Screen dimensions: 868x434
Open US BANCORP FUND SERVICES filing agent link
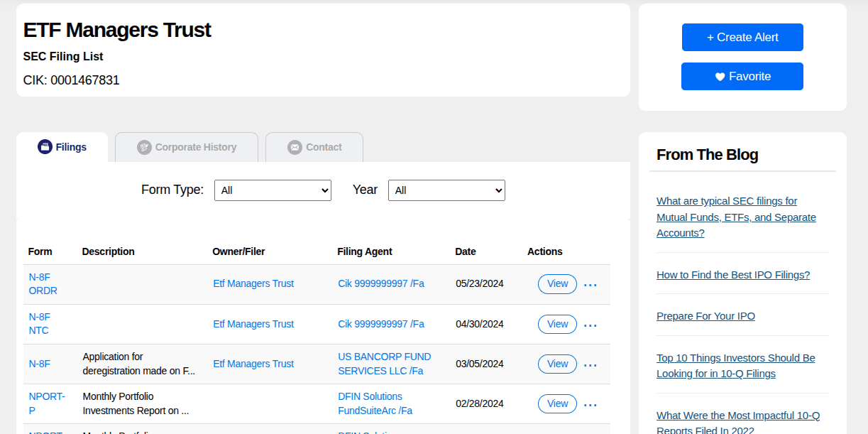click(384, 364)
